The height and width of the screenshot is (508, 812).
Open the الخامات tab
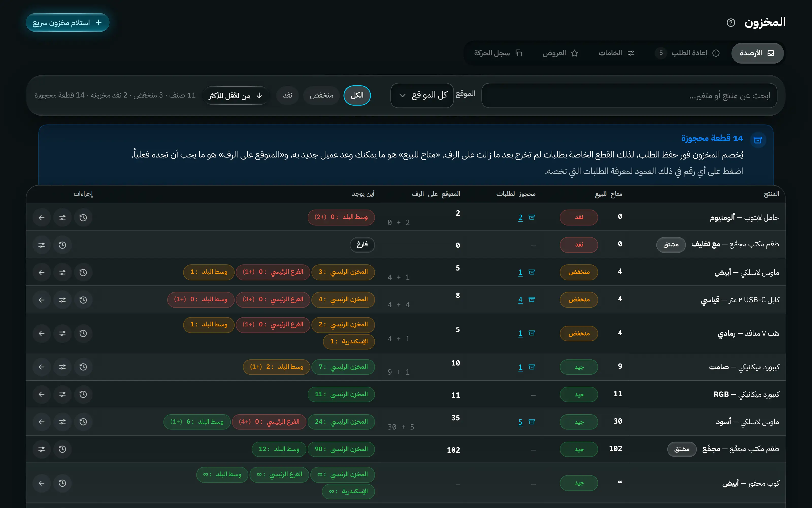616,53
